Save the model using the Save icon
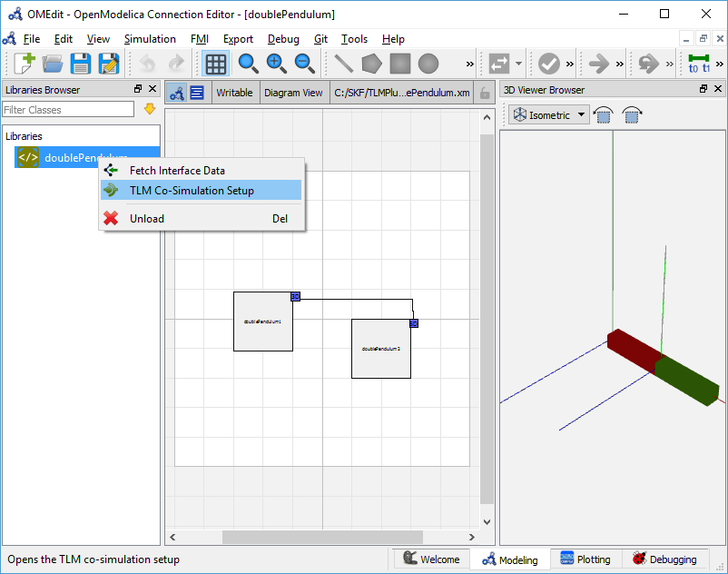The image size is (728, 574). coord(80,64)
